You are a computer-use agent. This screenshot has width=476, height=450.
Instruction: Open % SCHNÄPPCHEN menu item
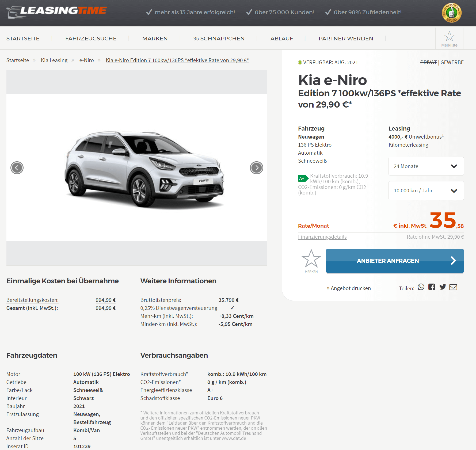pyautogui.click(x=219, y=39)
